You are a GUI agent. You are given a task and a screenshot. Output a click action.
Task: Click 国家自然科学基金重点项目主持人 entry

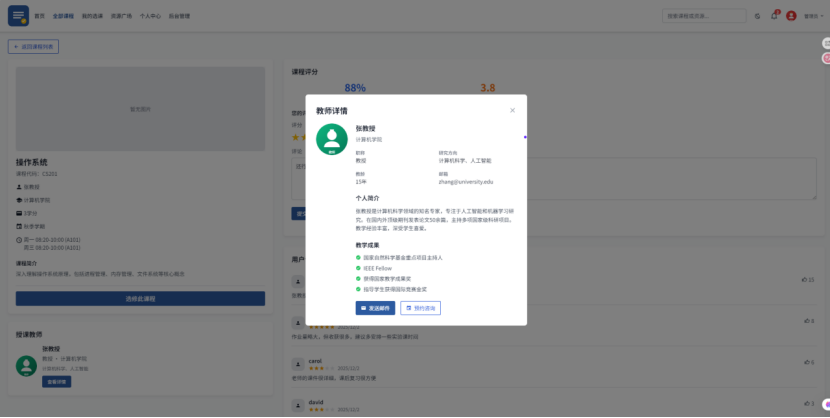tap(403, 258)
